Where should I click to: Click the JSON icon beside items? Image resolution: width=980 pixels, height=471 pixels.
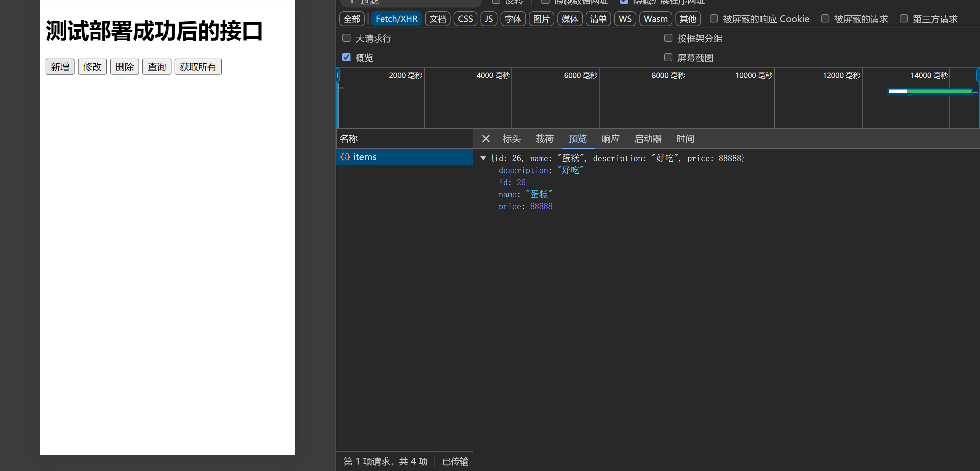(x=345, y=157)
